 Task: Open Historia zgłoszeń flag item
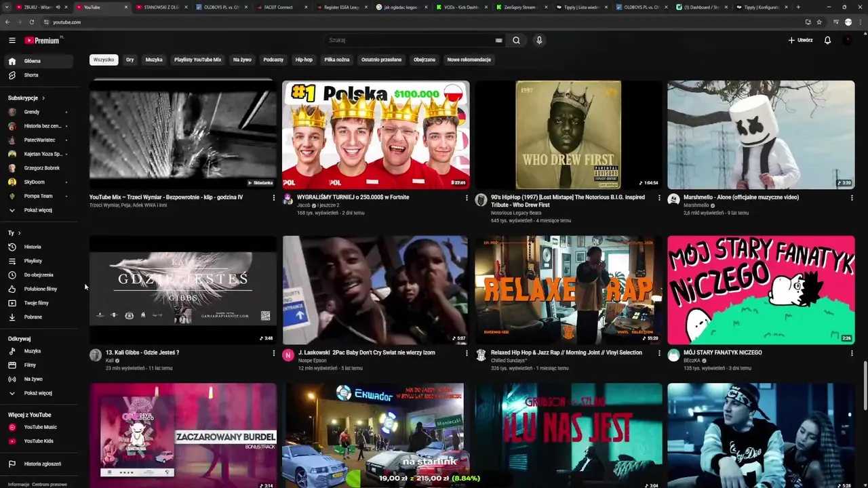38,464
